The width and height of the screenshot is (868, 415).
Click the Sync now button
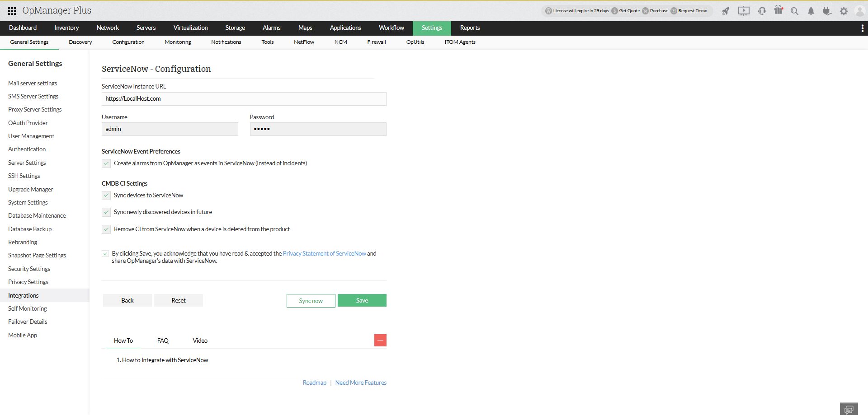point(311,301)
